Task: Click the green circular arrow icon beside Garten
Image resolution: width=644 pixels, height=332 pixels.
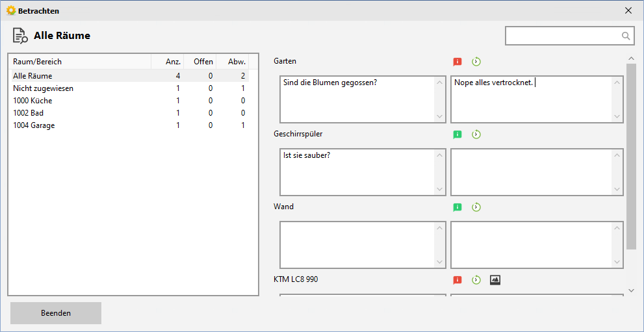Action: 476,62
